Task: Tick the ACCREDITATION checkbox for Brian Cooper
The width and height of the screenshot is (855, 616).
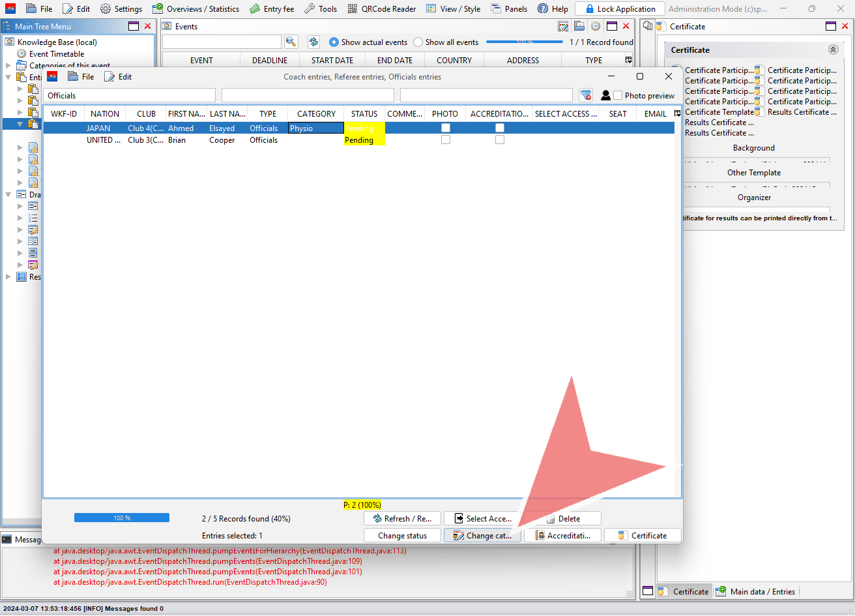Action: pos(500,139)
